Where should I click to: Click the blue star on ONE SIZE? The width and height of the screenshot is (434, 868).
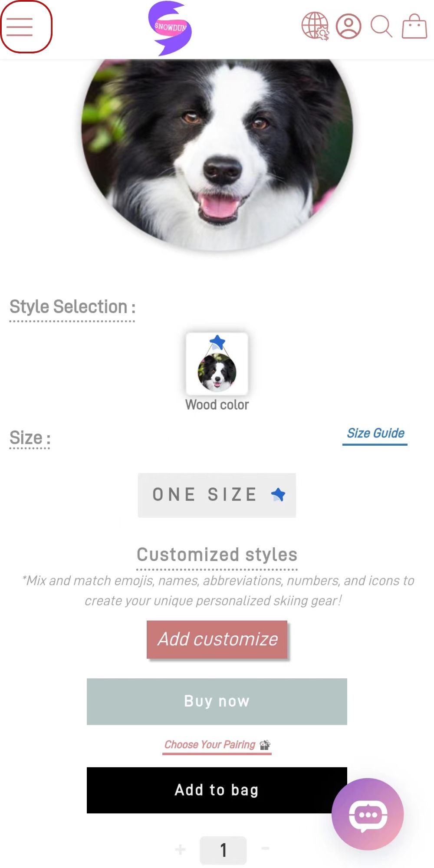point(278,494)
